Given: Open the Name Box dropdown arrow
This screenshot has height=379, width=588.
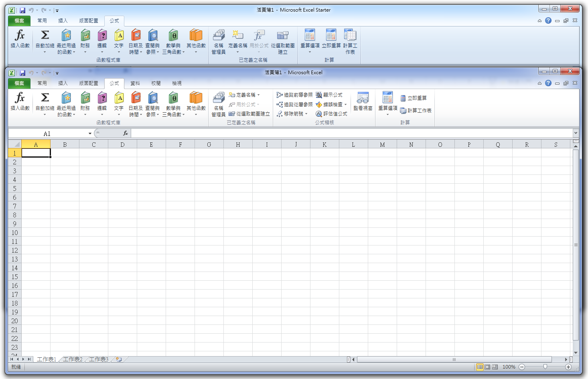Looking at the screenshot, I should (90, 134).
